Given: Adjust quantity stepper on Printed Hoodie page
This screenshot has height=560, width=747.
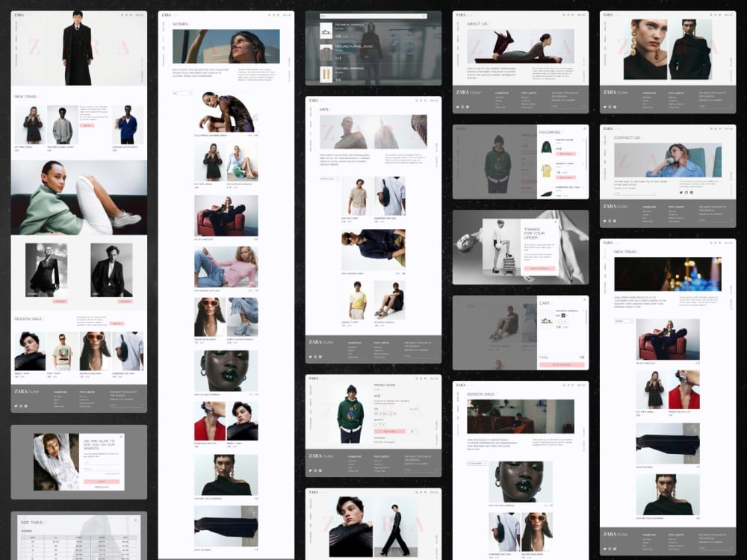Looking at the screenshot, I should [x=379, y=424].
